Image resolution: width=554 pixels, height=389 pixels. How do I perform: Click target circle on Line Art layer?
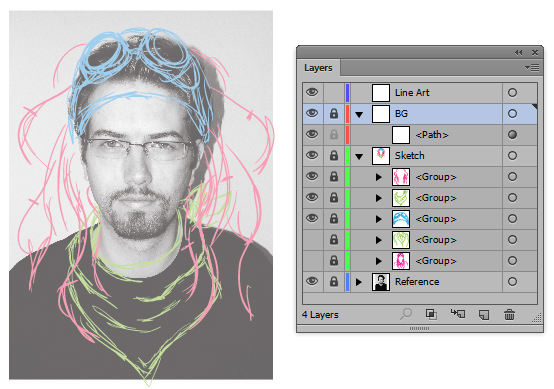pos(512,93)
